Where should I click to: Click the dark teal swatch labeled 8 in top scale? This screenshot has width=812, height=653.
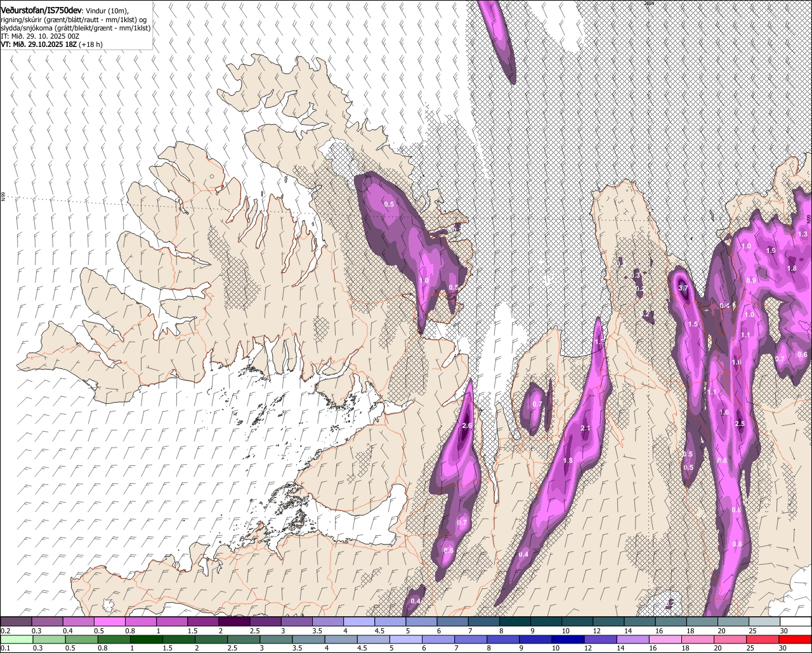point(515,622)
